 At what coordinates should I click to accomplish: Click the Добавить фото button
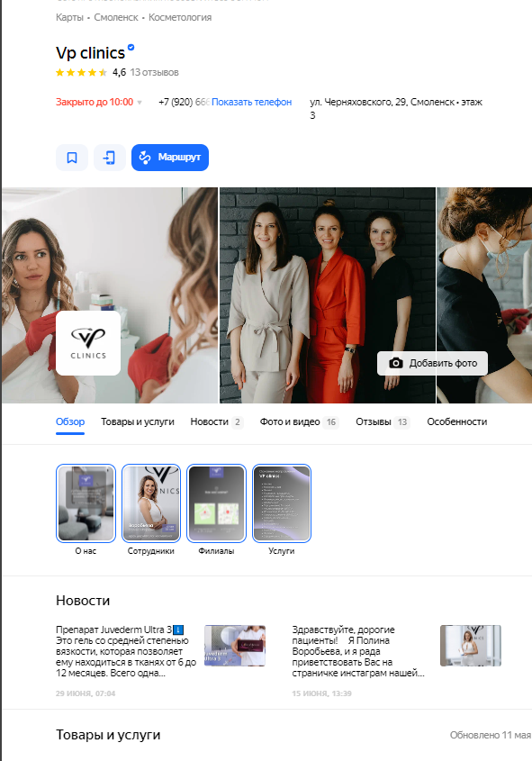(432, 363)
